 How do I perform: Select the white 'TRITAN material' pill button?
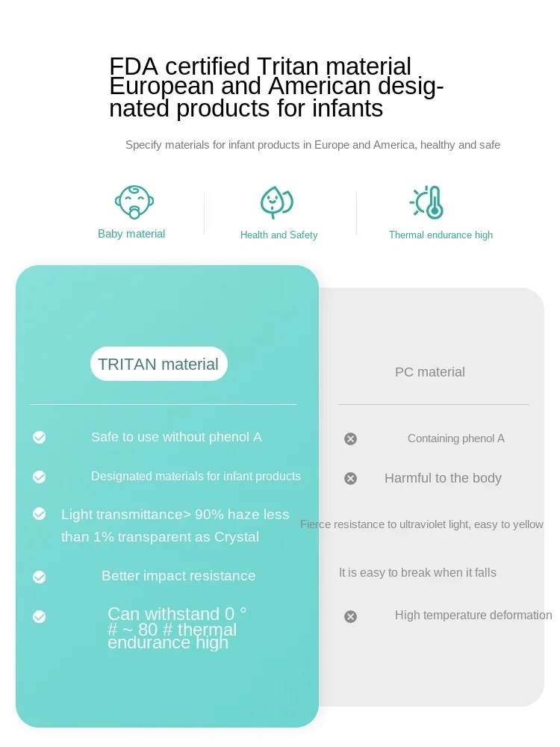tap(158, 365)
